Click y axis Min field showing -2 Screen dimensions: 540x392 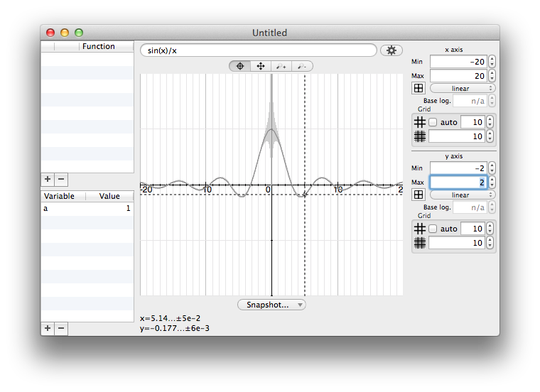[458, 168]
